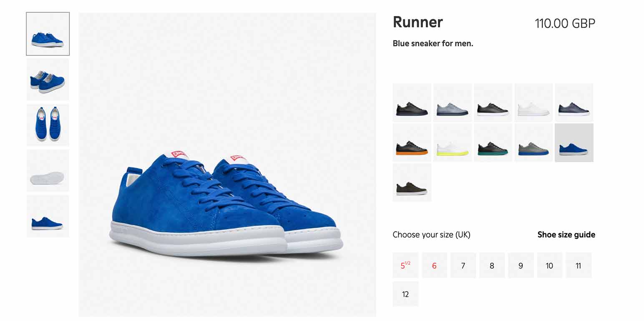This screenshot has width=644, height=321.
Task: Select the grey sneaker with blue sole
Action: (x=533, y=143)
